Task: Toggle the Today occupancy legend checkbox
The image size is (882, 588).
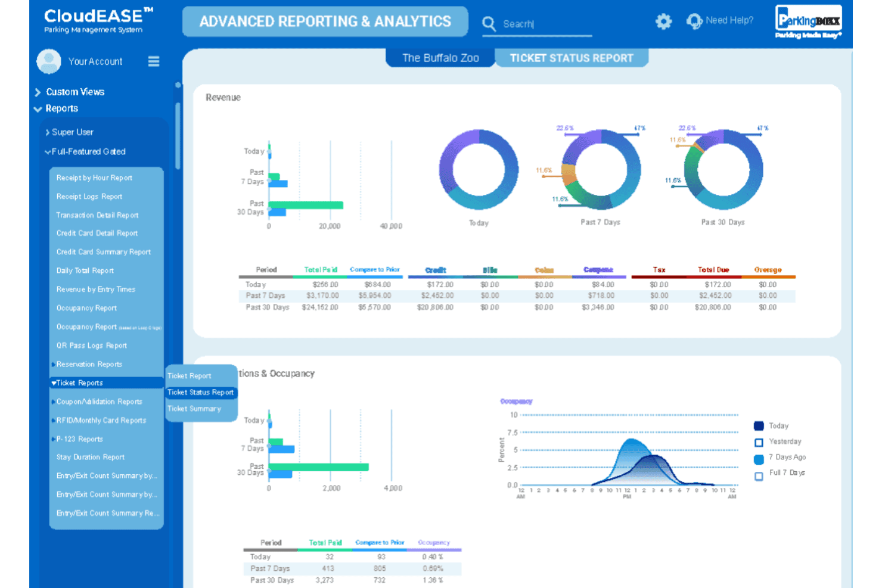Action: click(x=759, y=426)
